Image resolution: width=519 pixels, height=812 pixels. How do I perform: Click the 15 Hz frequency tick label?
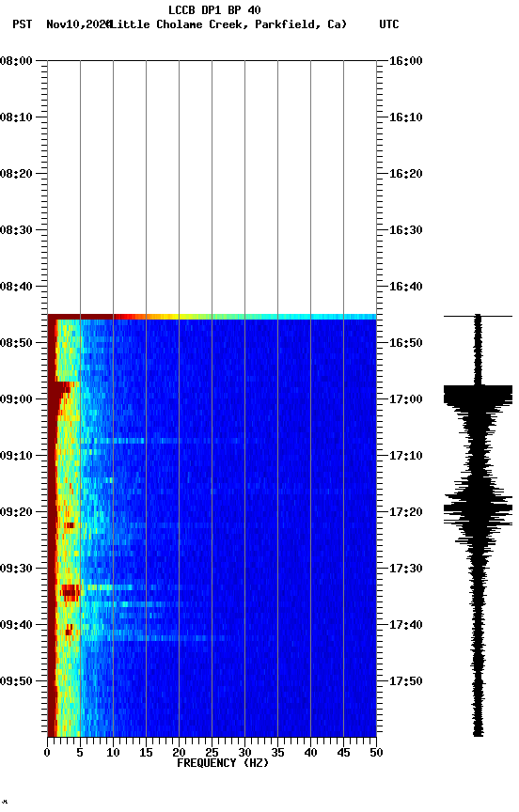coord(146,753)
